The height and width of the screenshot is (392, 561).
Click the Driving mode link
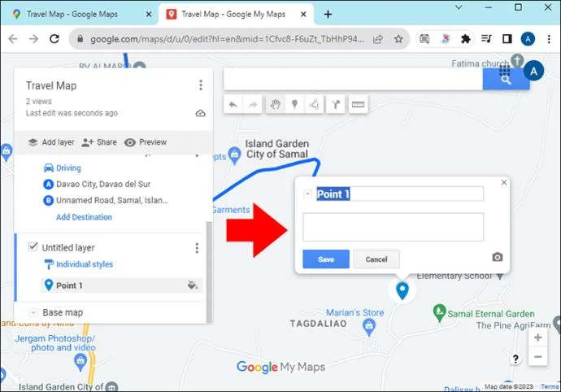click(68, 168)
